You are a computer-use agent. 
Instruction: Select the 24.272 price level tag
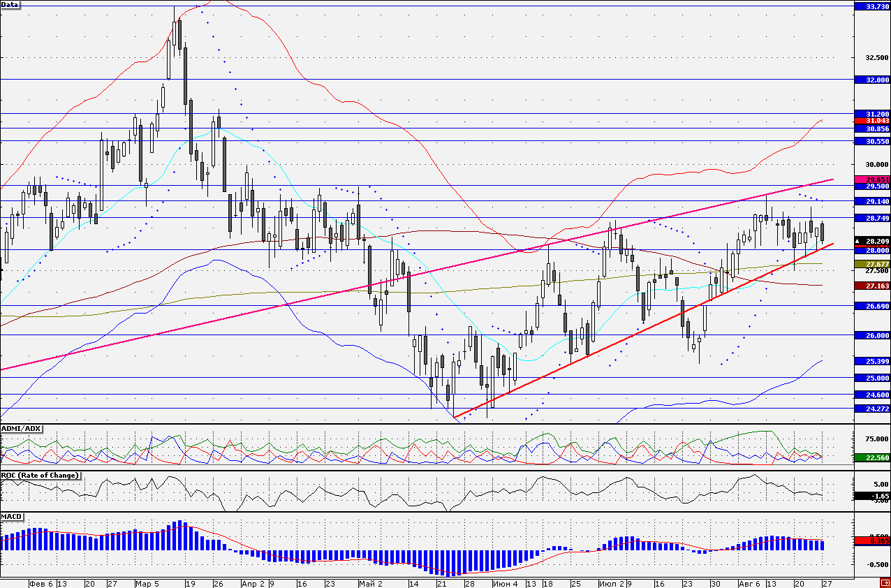(x=871, y=409)
